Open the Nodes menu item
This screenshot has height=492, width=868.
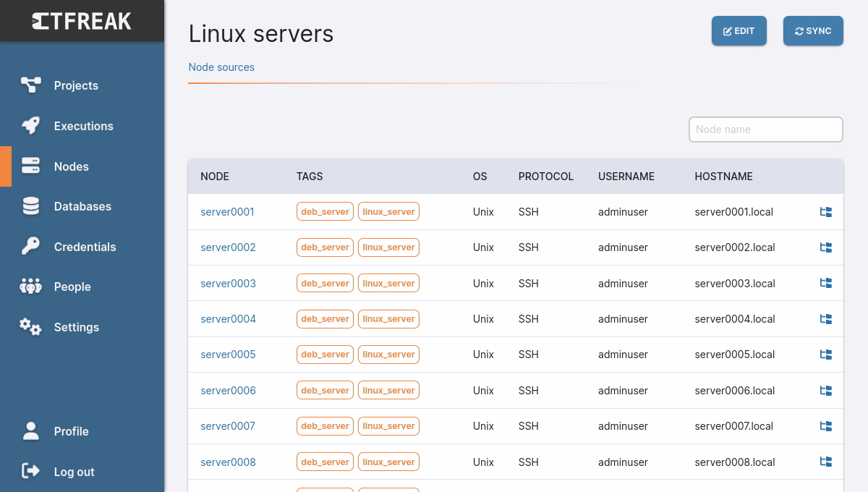coord(71,166)
